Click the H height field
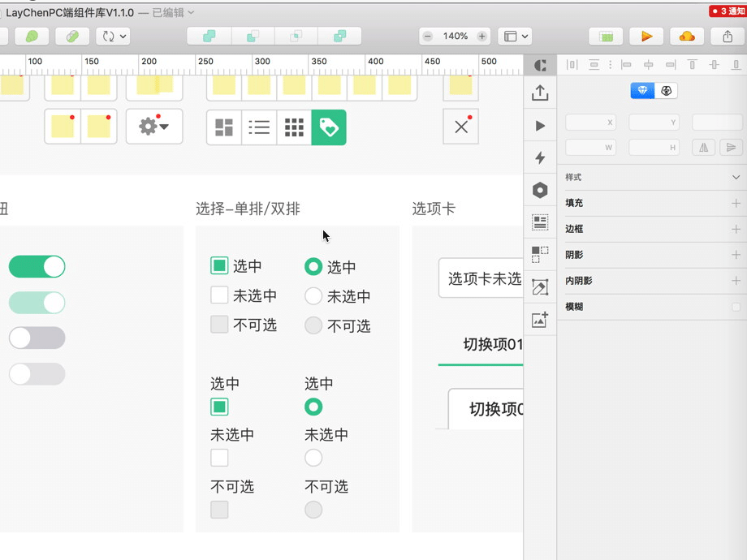The height and width of the screenshot is (560, 747). click(654, 148)
